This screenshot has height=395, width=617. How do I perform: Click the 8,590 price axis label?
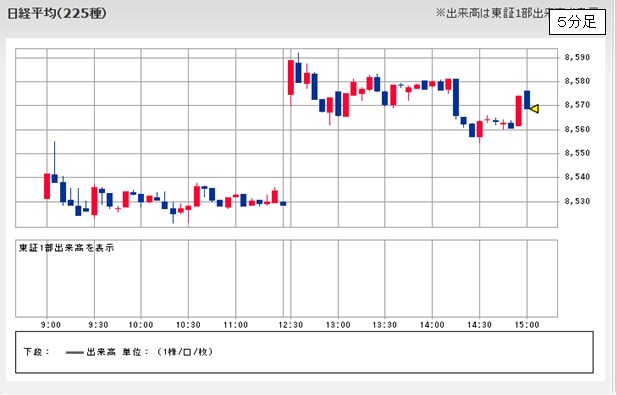pos(577,57)
